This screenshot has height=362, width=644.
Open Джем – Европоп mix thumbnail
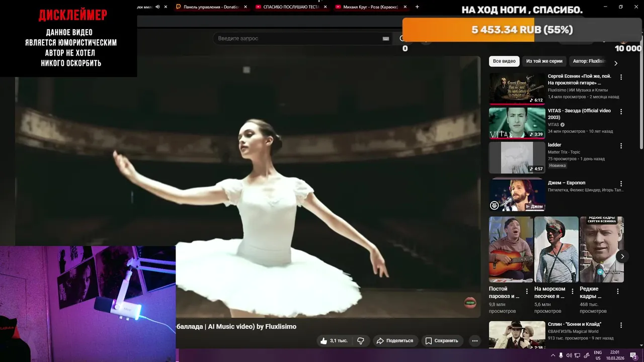[x=517, y=195]
